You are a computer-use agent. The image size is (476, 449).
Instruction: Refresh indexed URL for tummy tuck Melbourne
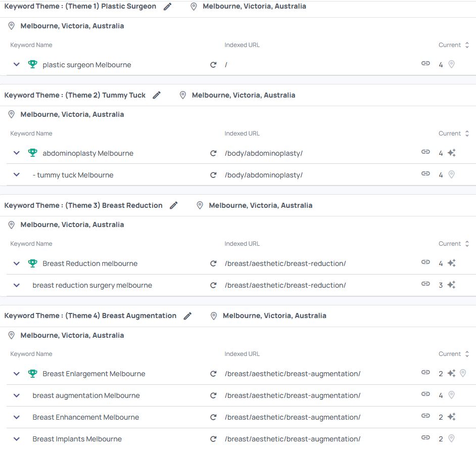(213, 175)
